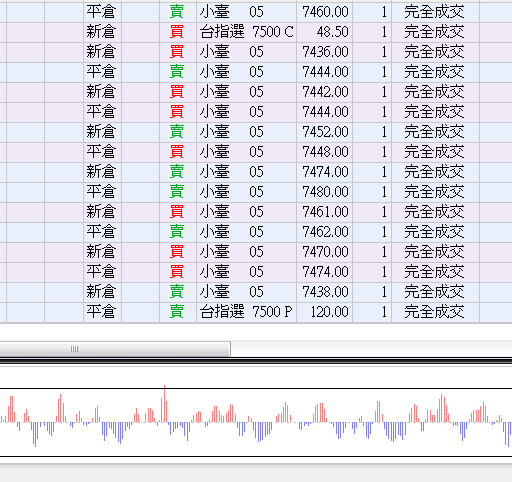Viewport: 512px width, 482px height.
Task: Select the 台指選 7500 P order row
Action: (x=256, y=312)
